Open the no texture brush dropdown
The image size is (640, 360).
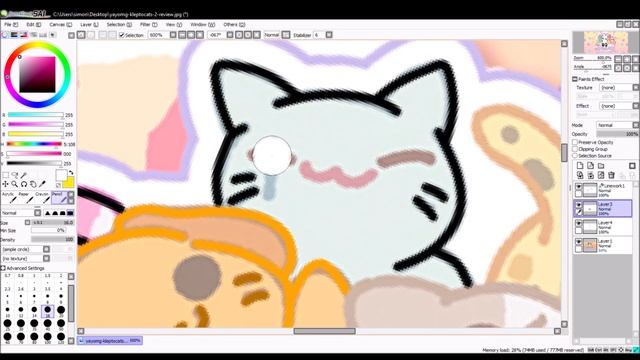pos(25,258)
